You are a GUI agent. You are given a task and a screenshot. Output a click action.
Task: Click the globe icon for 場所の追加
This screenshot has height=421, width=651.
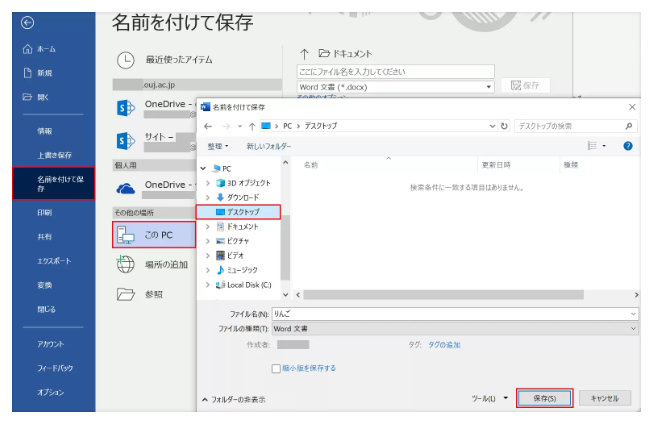tap(126, 264)
